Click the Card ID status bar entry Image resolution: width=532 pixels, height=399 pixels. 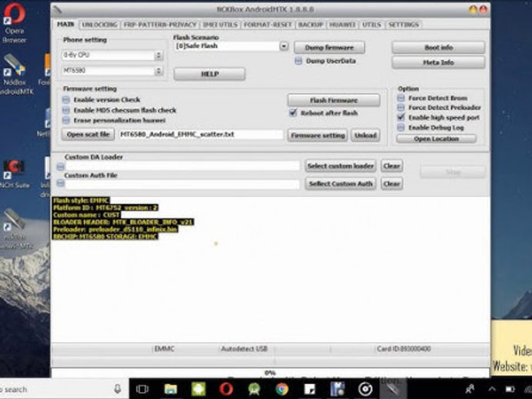point(404,349)
